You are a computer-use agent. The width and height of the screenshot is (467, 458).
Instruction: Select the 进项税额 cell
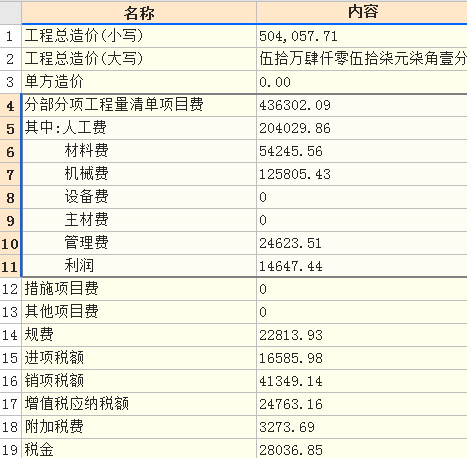139,358
